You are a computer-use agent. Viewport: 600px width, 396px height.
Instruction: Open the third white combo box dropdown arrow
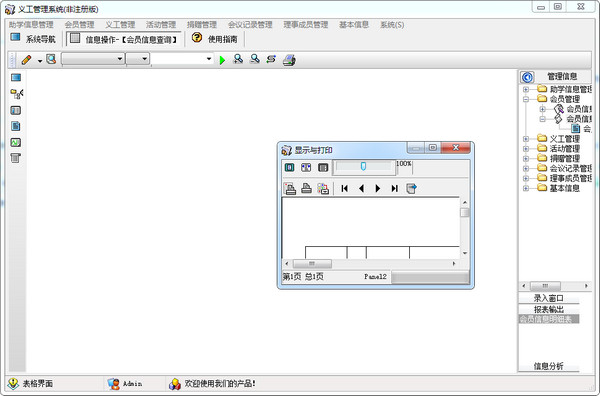(209, 59)
